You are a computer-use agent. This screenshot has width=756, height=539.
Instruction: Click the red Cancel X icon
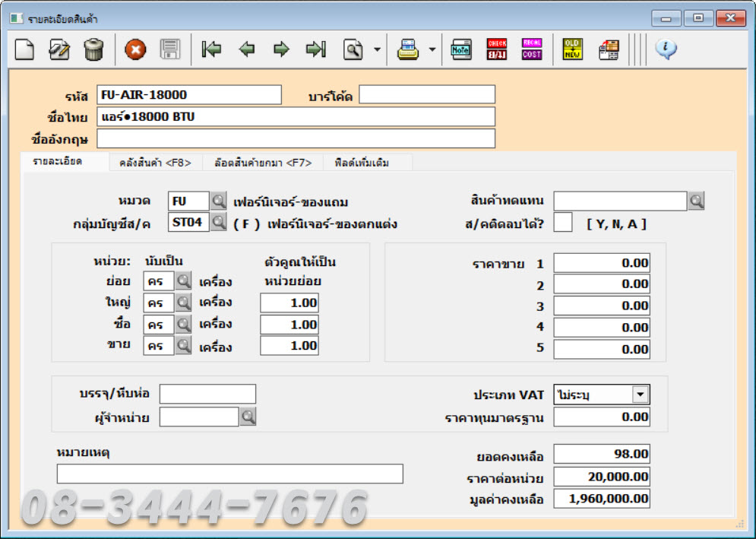[135, 49]
